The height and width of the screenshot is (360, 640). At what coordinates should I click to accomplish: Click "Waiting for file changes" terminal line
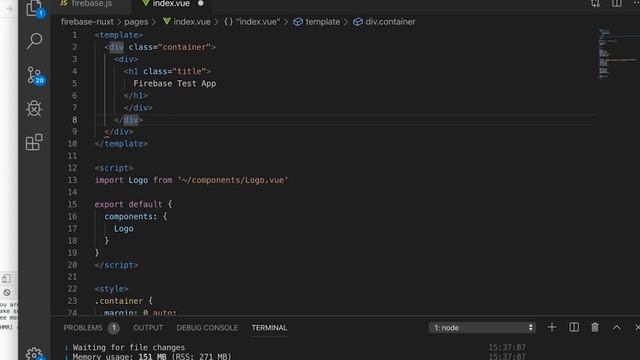(x=129, y=347)
